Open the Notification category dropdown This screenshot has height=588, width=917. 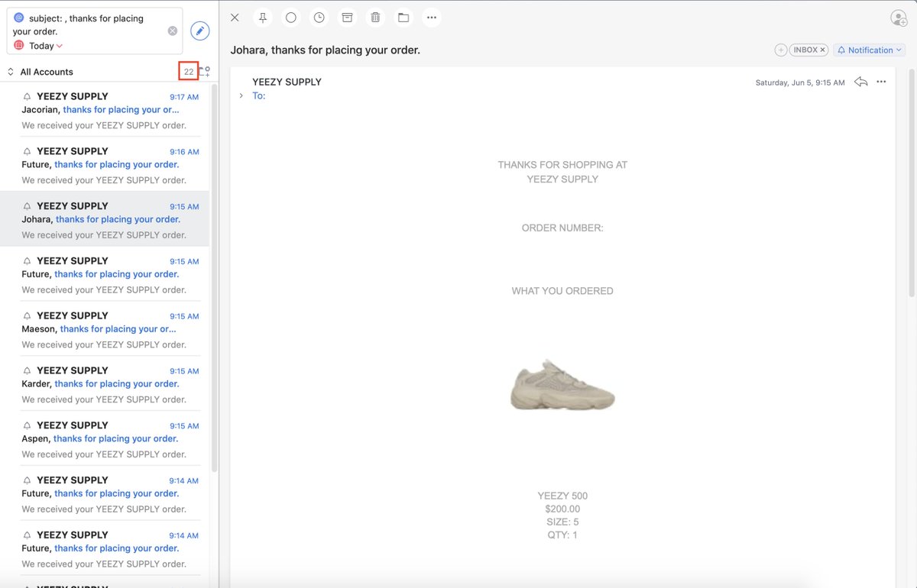[x=869, y=50]
